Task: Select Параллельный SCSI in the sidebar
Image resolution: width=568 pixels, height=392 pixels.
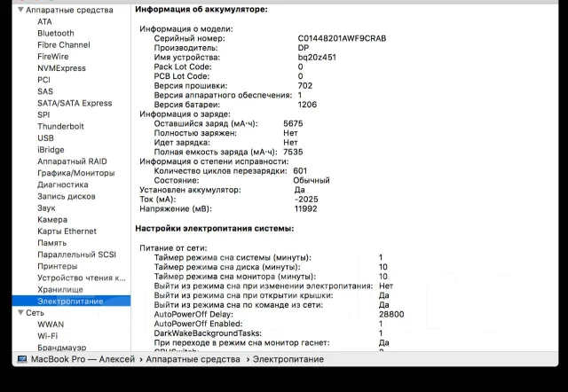Action: point(77,255)
